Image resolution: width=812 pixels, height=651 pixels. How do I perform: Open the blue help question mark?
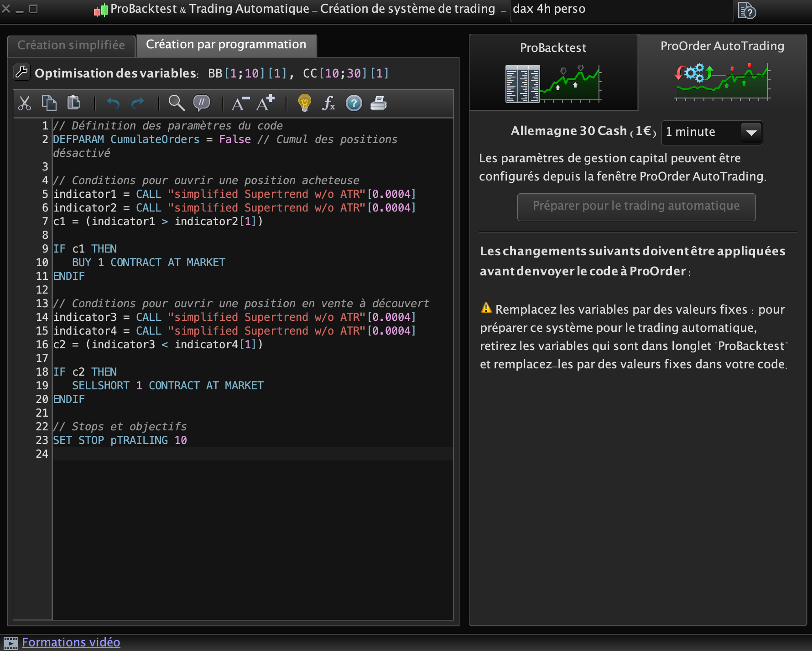click(354, 103)
